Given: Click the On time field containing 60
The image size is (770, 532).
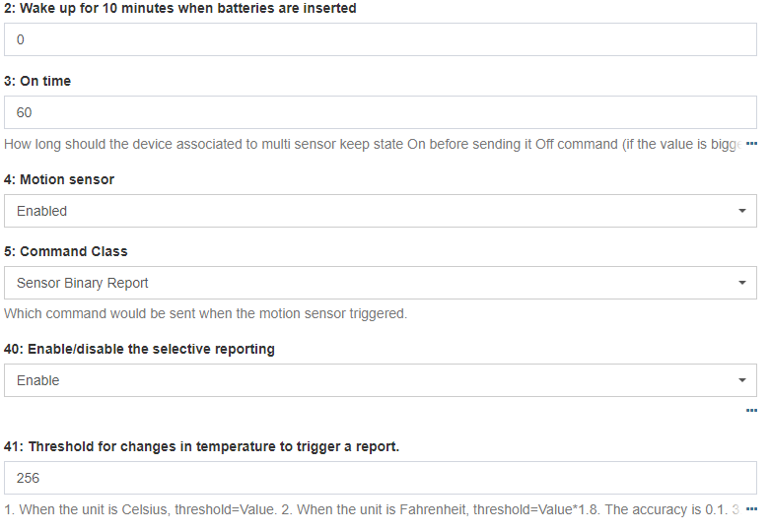Looking at the screenshot, I should click(x=380, y=112).
